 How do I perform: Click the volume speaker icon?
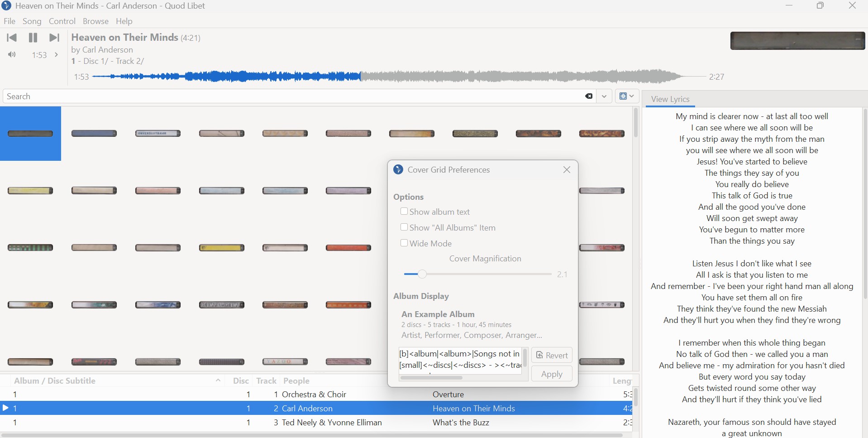tap(12, 55)
